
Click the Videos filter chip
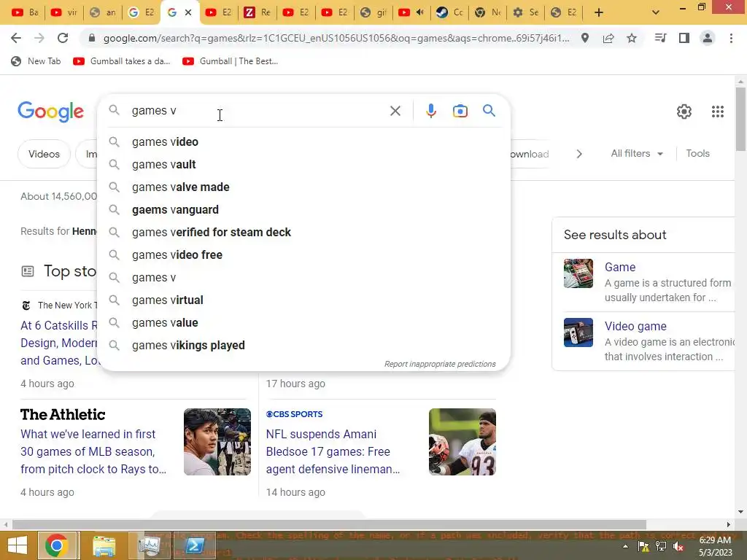click(44, 154)
